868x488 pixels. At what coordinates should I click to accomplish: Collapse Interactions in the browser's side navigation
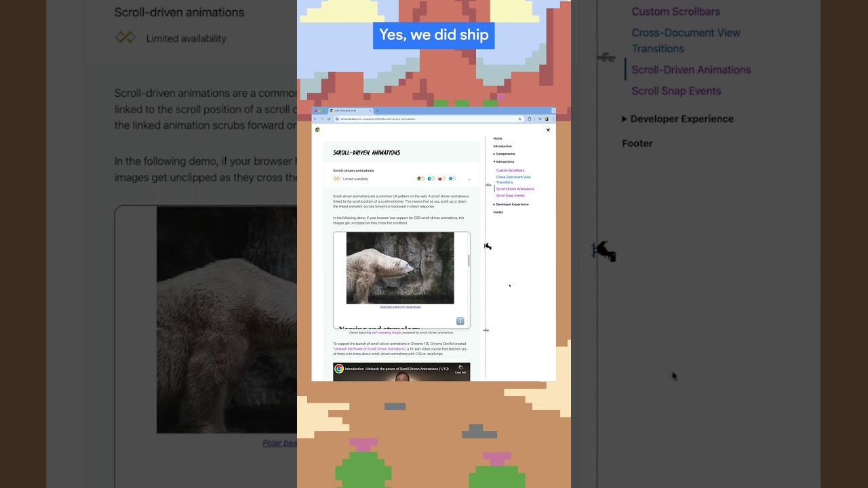click(504, 162)
